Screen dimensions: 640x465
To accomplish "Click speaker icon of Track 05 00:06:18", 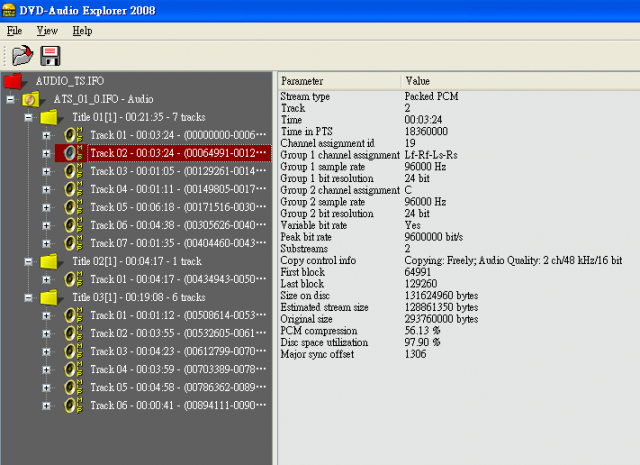I will point(73,207).
